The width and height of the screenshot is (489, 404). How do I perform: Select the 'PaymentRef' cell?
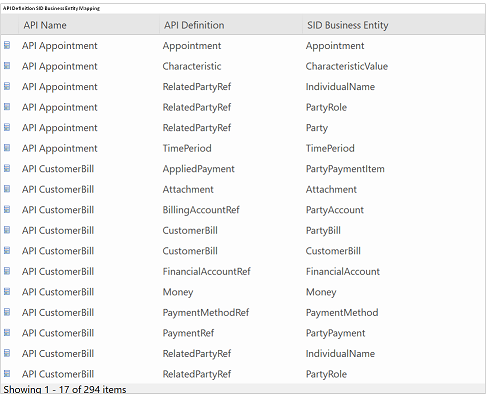coord(188,333)
